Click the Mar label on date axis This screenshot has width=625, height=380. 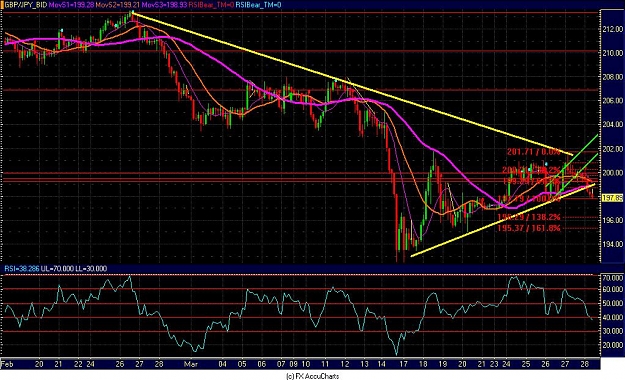click(x=191, y=364)
